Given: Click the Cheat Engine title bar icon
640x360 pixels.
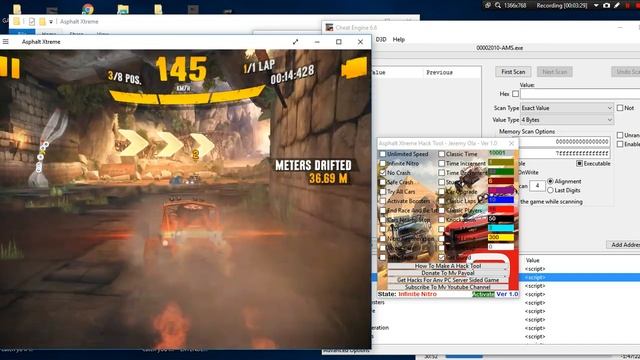Looking at the screenshot, I should point(329,27).
